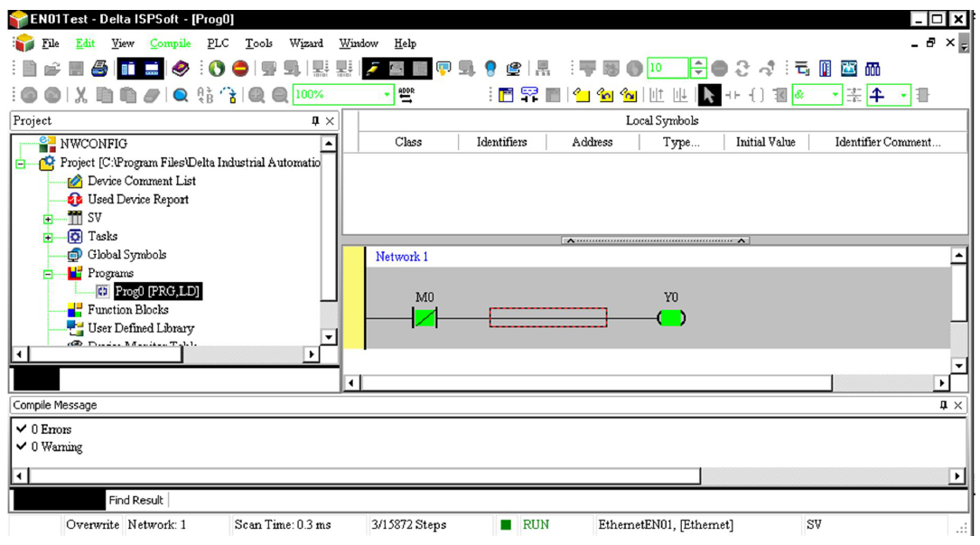Click the PLC Run green button icon

coord(216,69)
